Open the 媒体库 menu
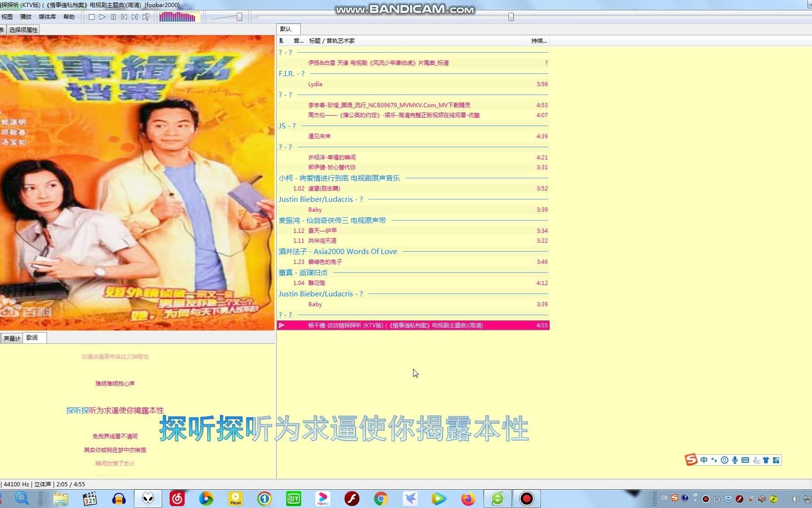The height and width of the screenshot is (508, 812). [47, 17]
